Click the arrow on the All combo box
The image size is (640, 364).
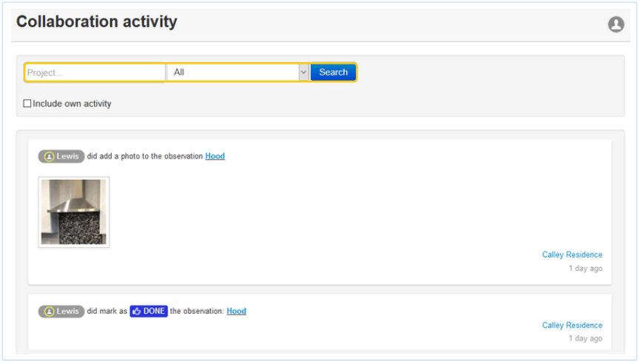click(x=303, y=73)
